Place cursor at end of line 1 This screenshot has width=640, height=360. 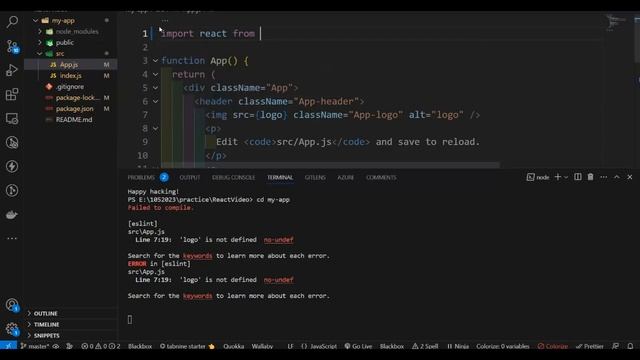click(260, 33)
